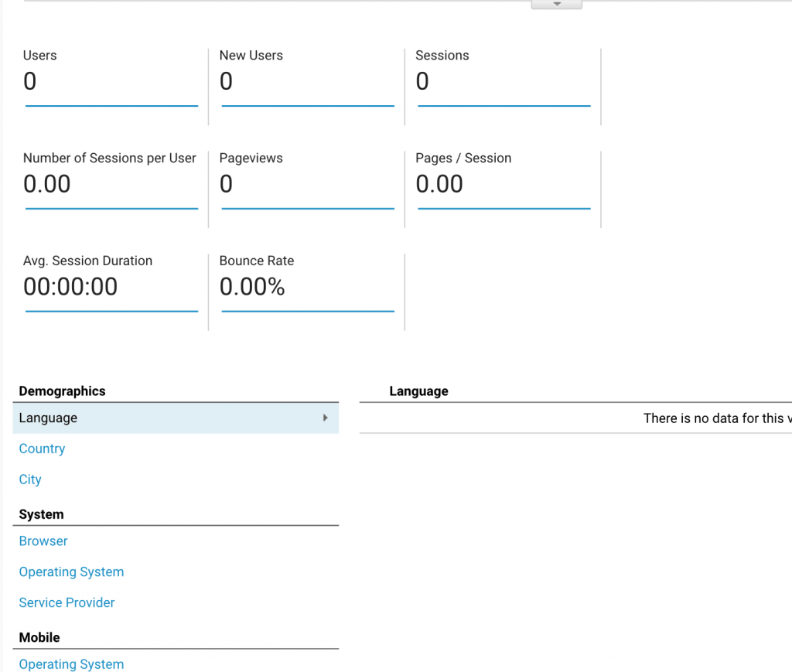Viewport: 792px width, 672px height.
Task: Open the collapse panel arrow at the top
Action: click(x=556, y=4)
